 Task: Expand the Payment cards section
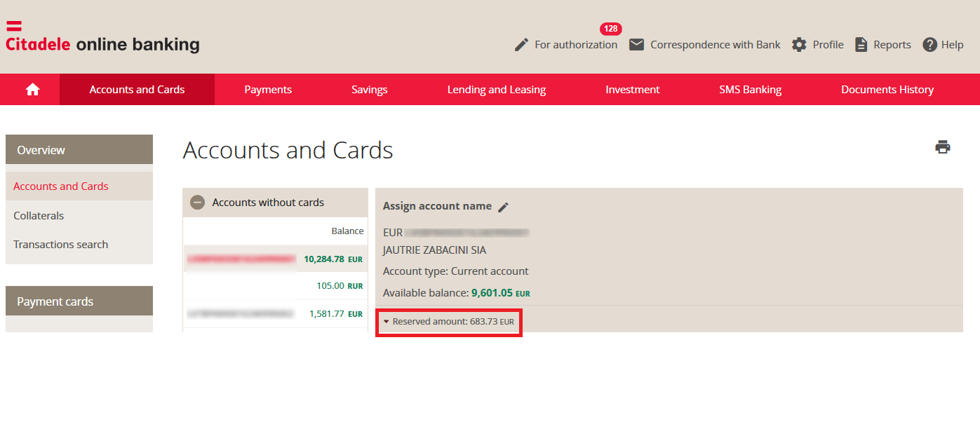point(55,301)
